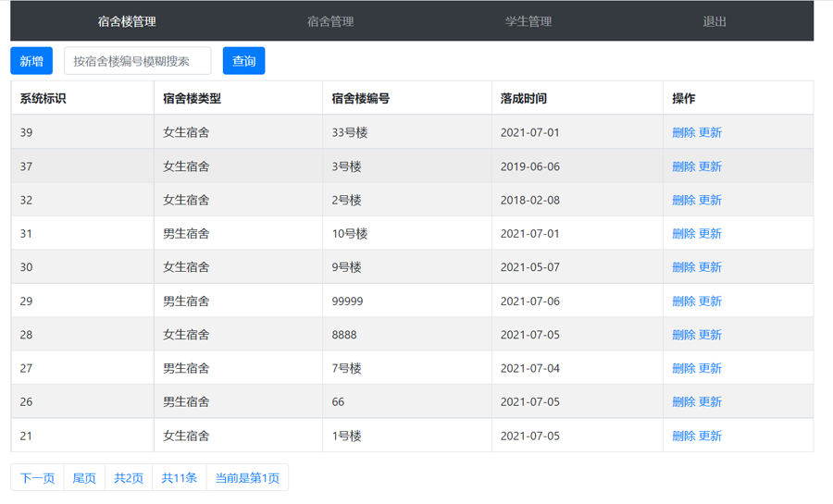The image size is (833, 504).
Task: Delete the 10号楼 entry
Action: pyautogui.click(x=684, y=233)
